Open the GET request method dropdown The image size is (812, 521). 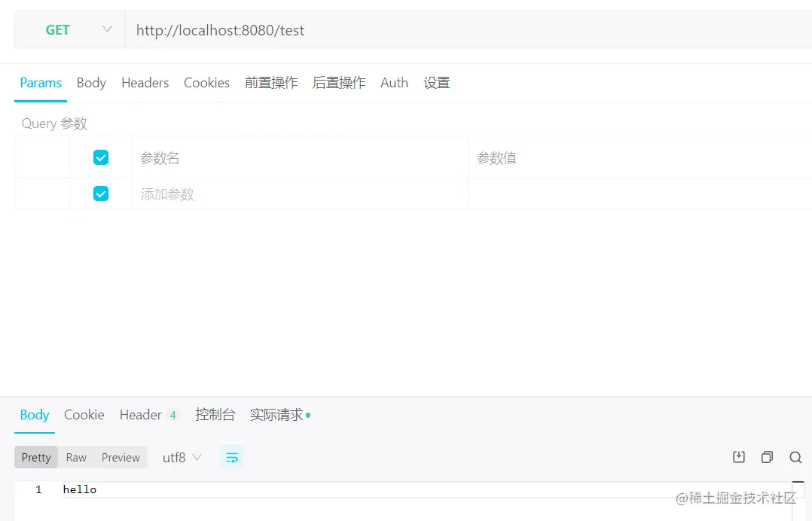70,30
